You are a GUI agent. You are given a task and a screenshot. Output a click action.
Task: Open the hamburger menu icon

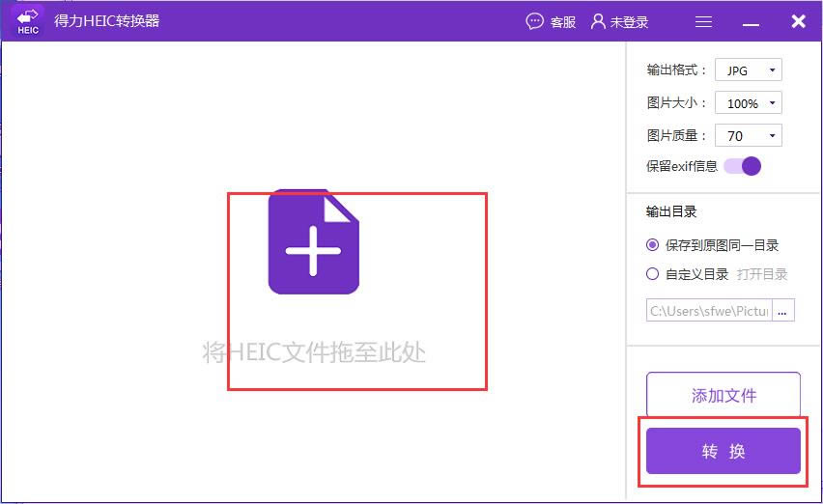click(703, 21)
